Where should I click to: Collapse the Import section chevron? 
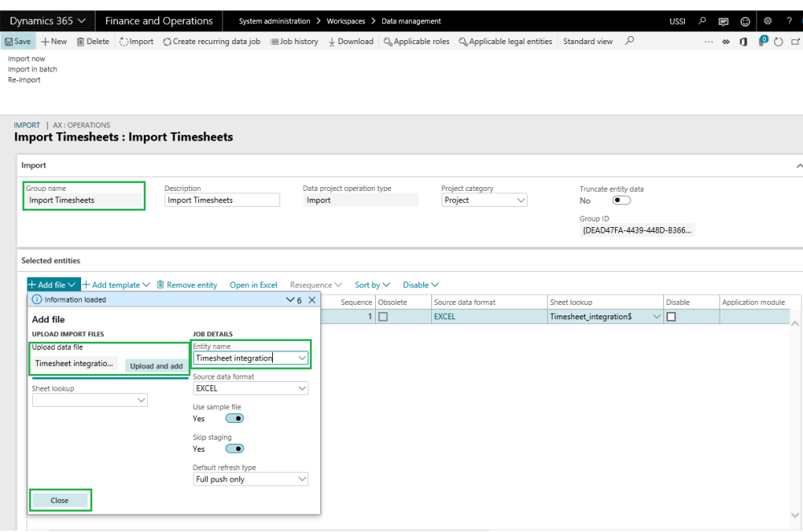[x=799, y=166]
